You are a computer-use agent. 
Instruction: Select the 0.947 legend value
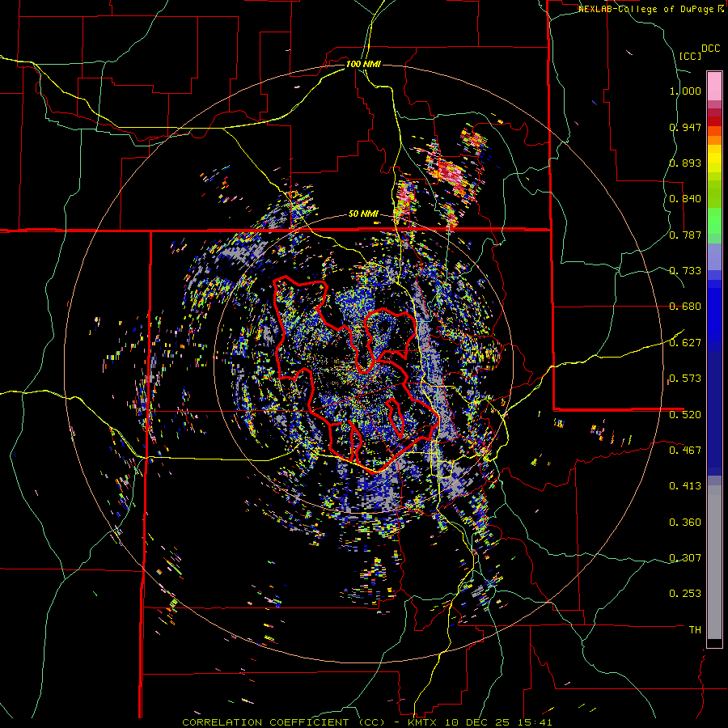[x=685, y=127]
